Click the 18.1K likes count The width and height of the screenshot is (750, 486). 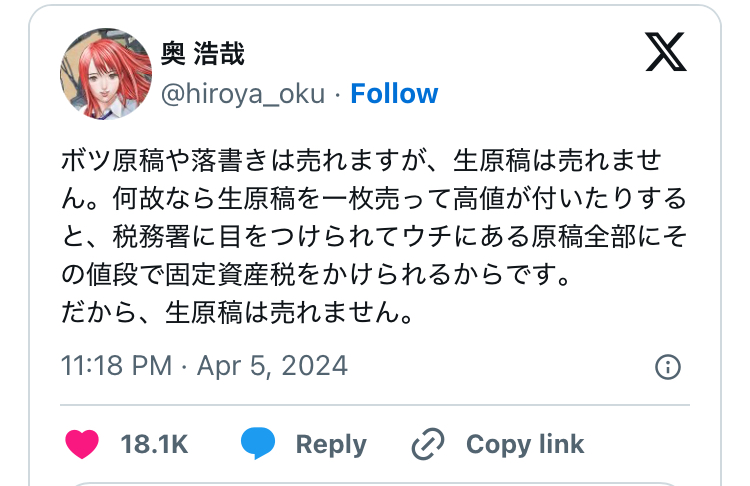click(154, 444)
